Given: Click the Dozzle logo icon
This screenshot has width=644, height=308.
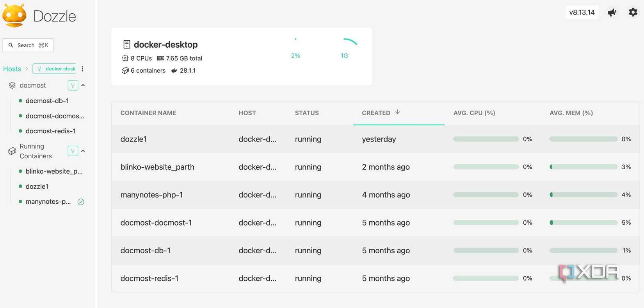Looking at the screenshot, I should click(14, 16).
